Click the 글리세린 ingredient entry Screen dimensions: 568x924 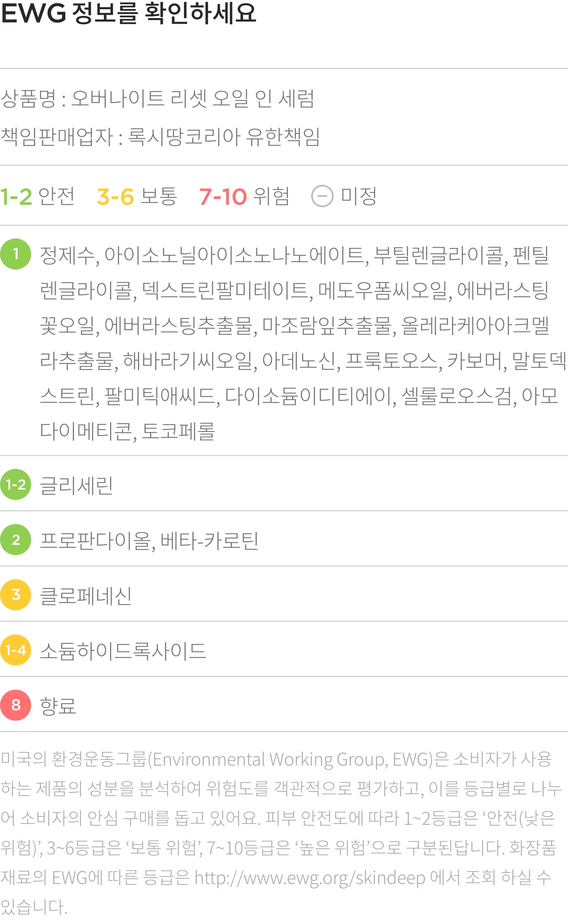pyautogui.click(x=76, y=486)
